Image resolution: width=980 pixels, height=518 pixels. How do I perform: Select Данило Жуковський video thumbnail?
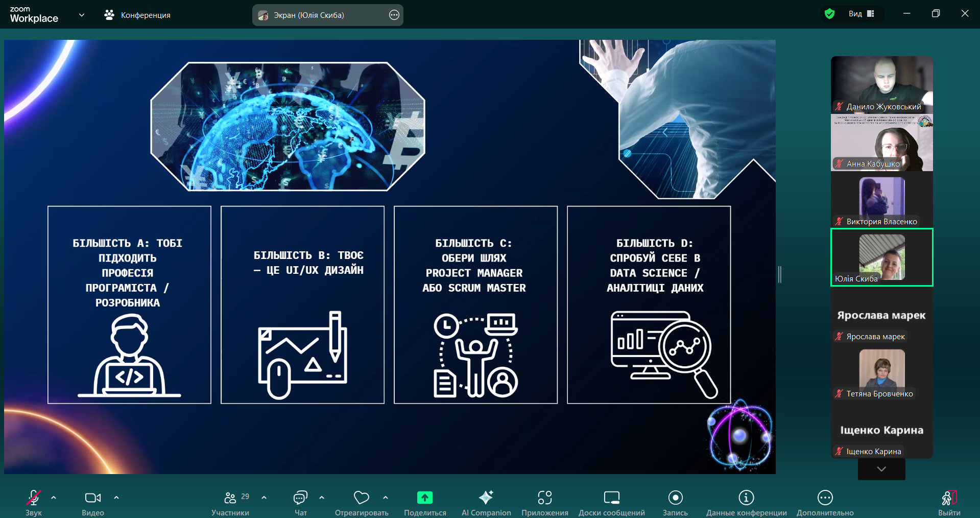(x=882, y=85)
